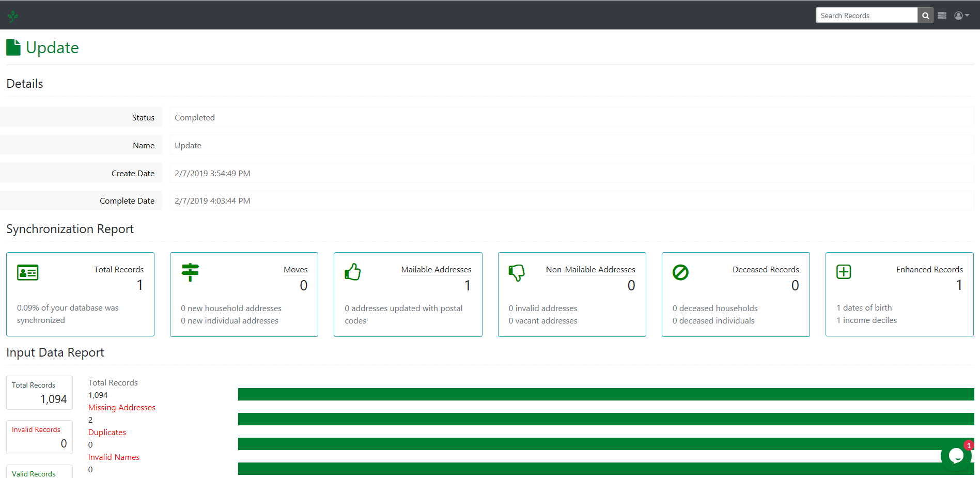The image size is (980, 478).
Task: Click the Invalid Names red label
Action: tap(114, 457)
